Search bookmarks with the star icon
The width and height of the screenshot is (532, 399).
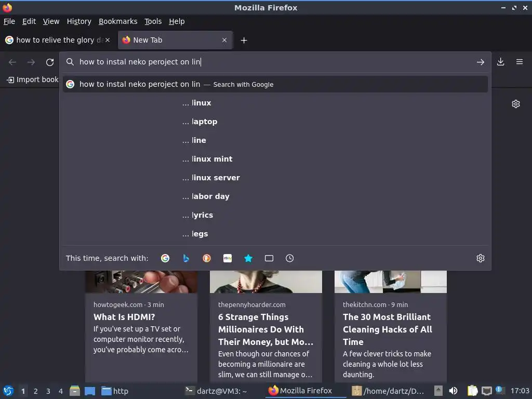click(x=248, y=258)
